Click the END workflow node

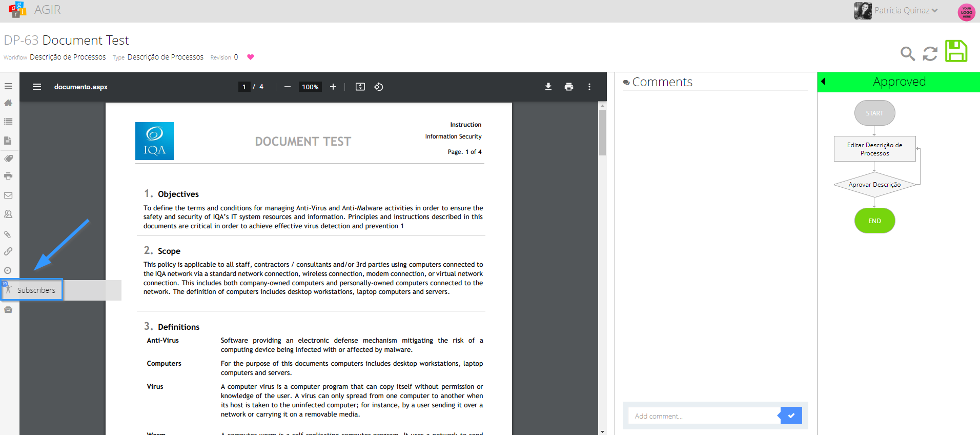point(874,221)
